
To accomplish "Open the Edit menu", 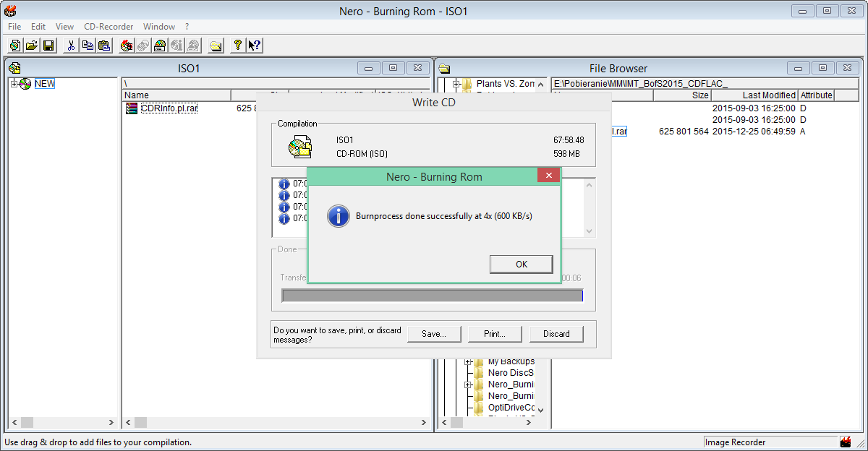I will [x=38, y=27].
